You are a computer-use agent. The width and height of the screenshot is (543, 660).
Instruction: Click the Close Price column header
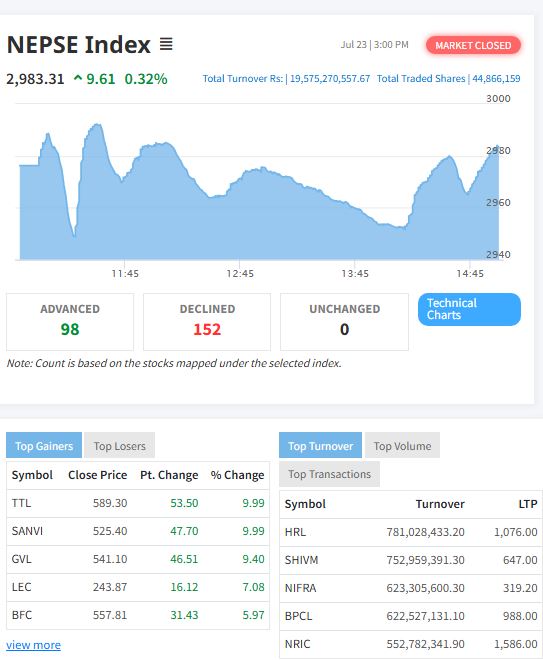pyautogui.click(x=98, y=475)
